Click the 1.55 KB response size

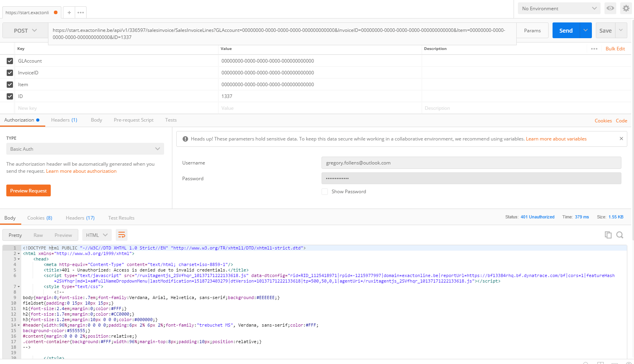(616, 217)
